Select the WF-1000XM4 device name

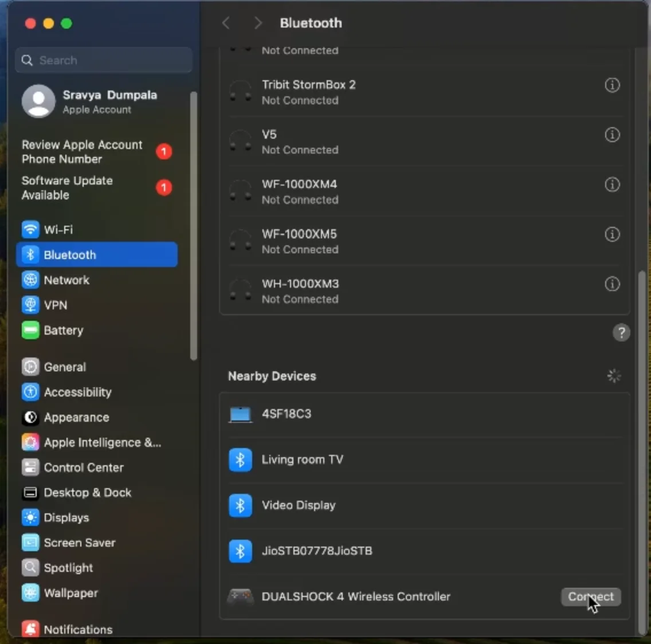tap(299, 184)
